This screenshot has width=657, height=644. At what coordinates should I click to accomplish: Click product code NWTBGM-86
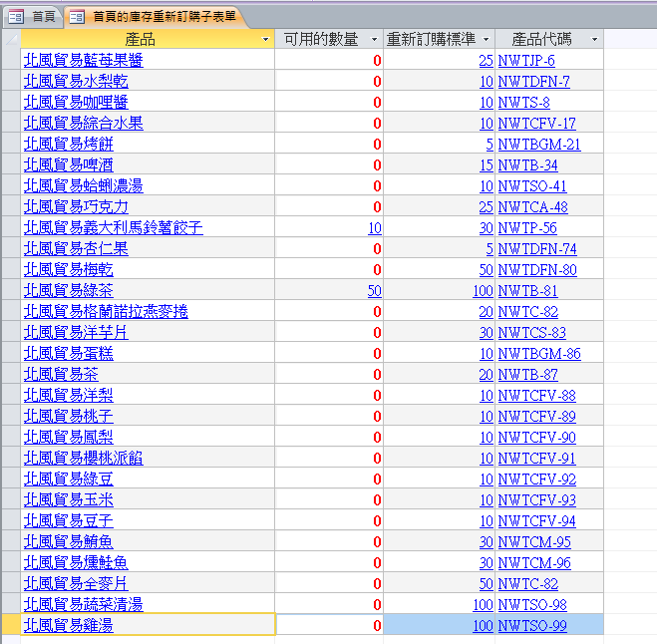pyautogui.click(x=539, y=354)
